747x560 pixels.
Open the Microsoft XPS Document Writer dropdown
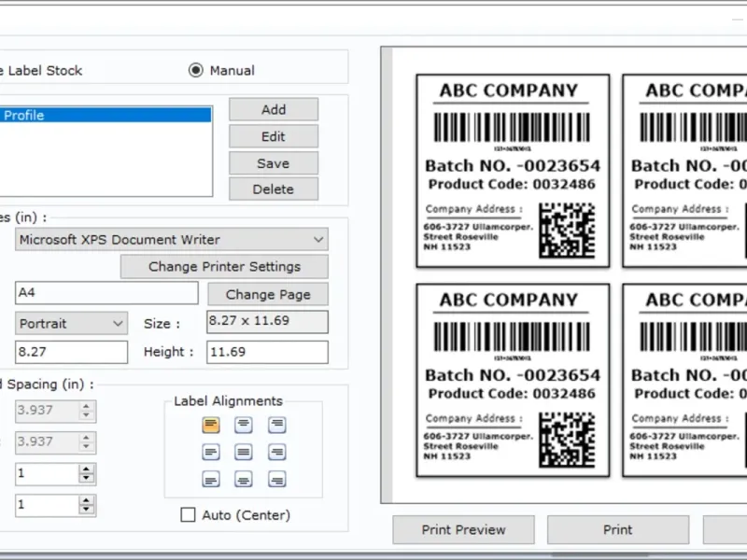click(x=172, y=240)
